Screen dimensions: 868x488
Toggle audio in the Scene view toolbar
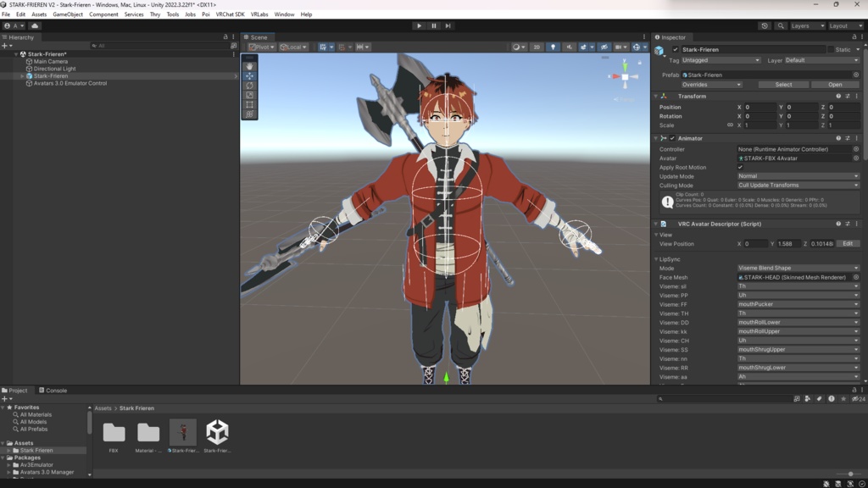569,47
